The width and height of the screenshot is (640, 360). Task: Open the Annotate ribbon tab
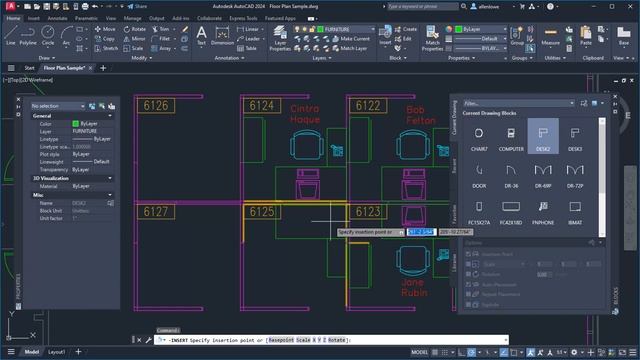tap(57, 18)
